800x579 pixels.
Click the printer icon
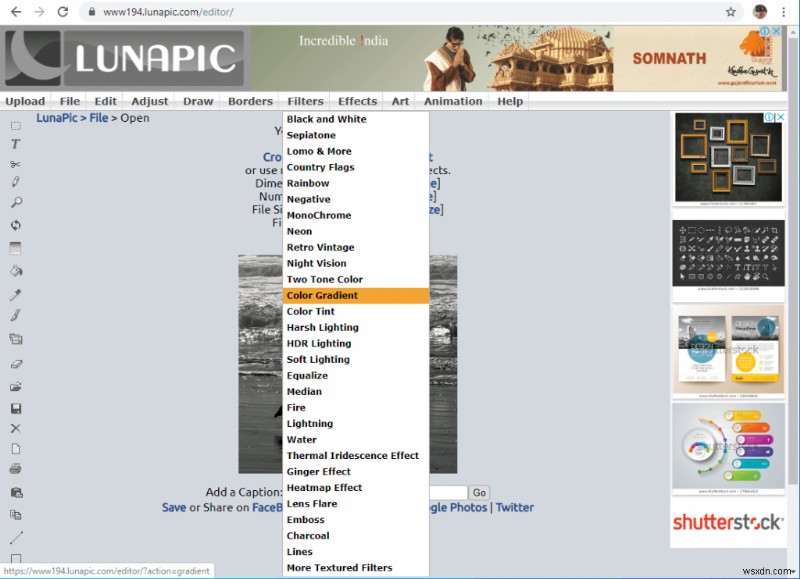click(16, 469)
